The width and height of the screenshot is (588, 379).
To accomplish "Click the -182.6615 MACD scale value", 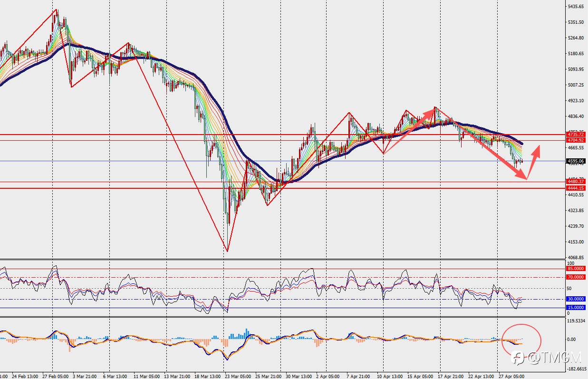I will click(577, 369).
